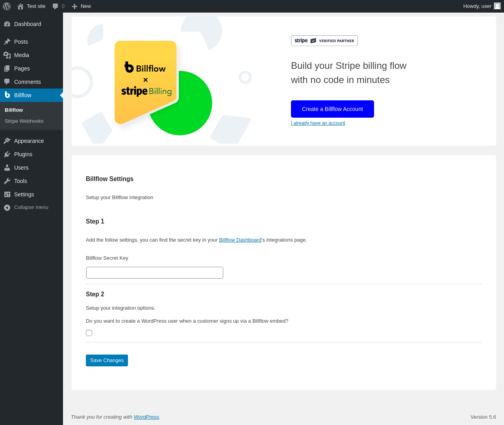Click the Collapse menu label
Screen dimensions: 504x425
31,207
